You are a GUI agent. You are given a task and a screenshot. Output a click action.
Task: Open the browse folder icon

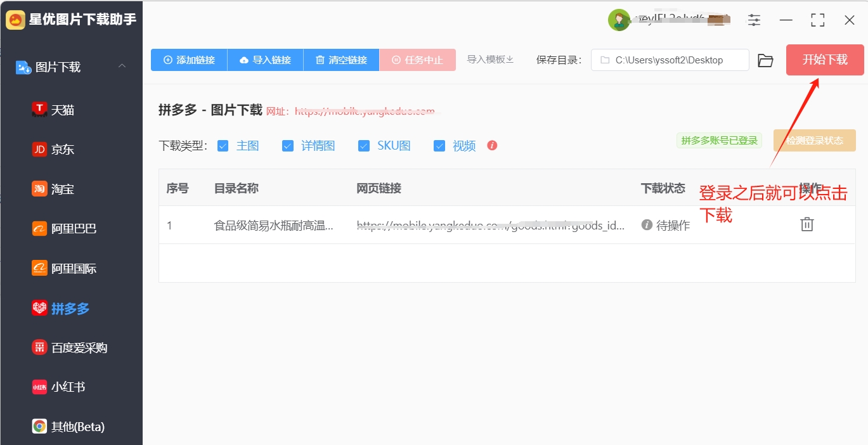click(766, 60)
